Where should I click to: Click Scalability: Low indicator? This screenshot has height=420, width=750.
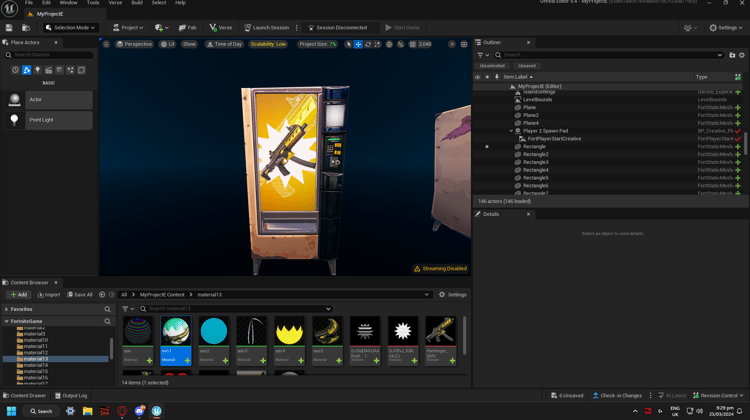pyautogui.click(x=268, y=44)
